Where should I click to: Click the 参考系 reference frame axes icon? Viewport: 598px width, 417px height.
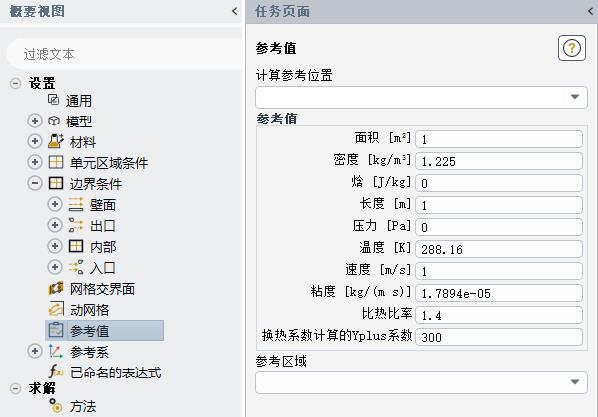point(56,351)
